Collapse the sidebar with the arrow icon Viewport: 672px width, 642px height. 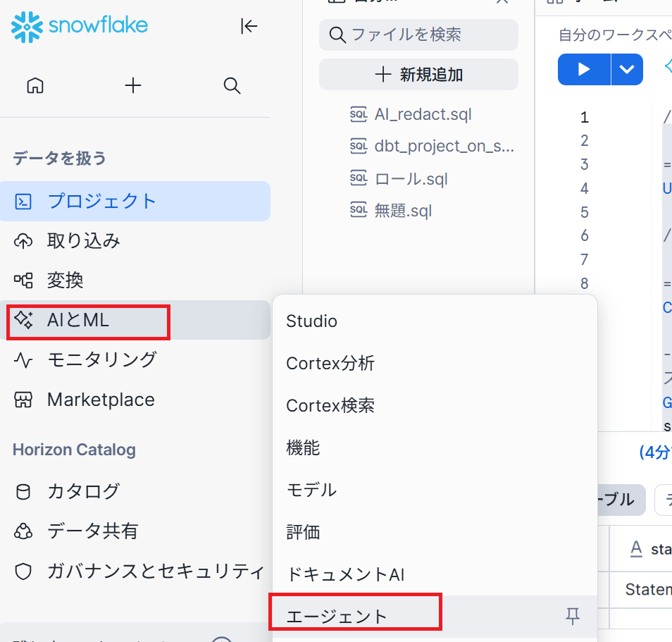coord(249,26)
